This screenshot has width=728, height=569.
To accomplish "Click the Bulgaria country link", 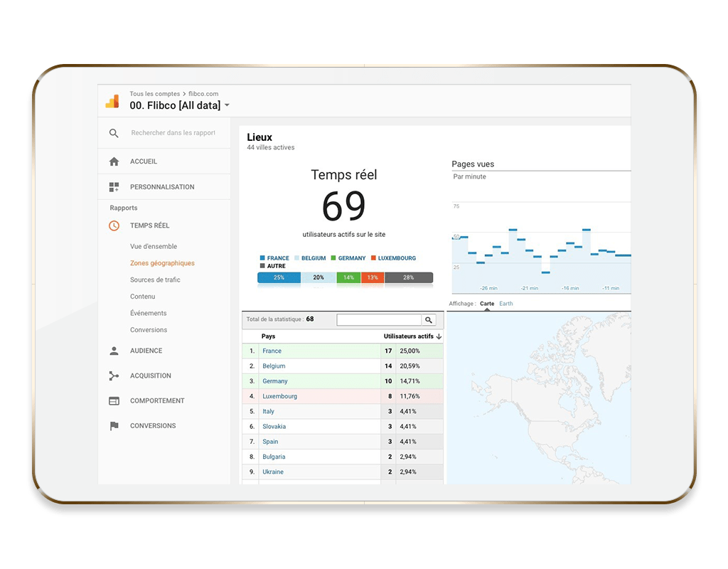I will click(x=274, y=457).
